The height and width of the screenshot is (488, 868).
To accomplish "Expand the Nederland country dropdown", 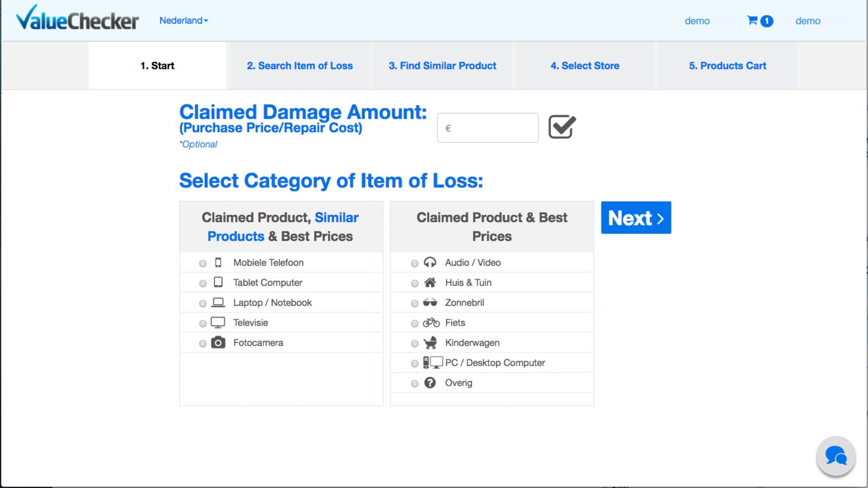I will coord(183,21).
